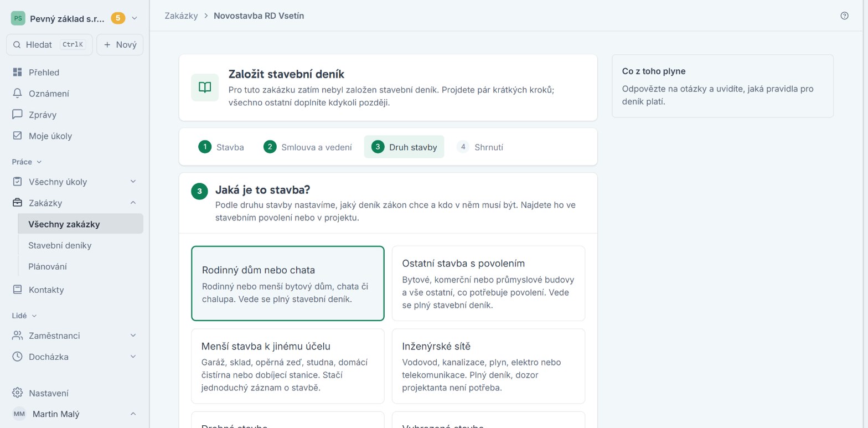Click the Co z toho plyne heading
Viewport: 868px width, 428px height.
tap(654, 71)
